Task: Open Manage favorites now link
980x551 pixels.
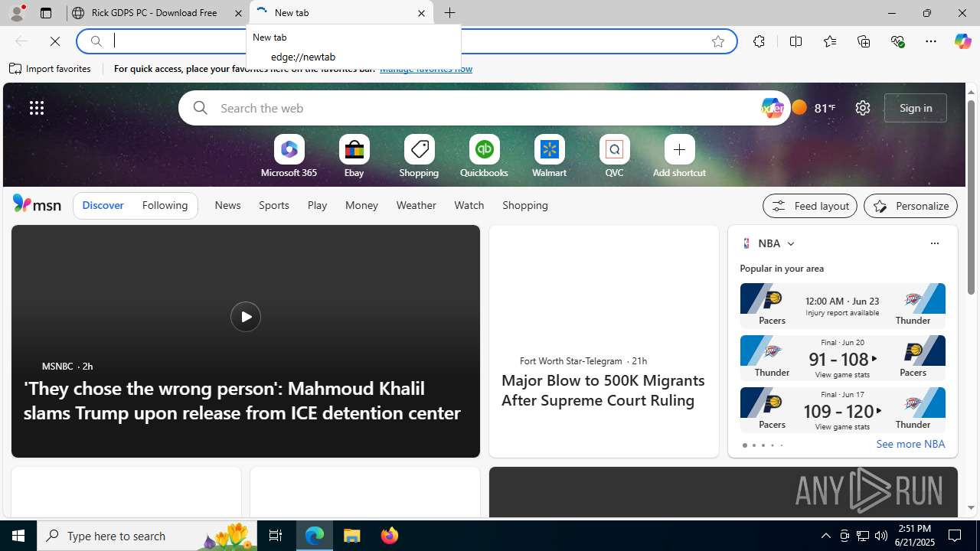Action: click(x=426, y=69)
